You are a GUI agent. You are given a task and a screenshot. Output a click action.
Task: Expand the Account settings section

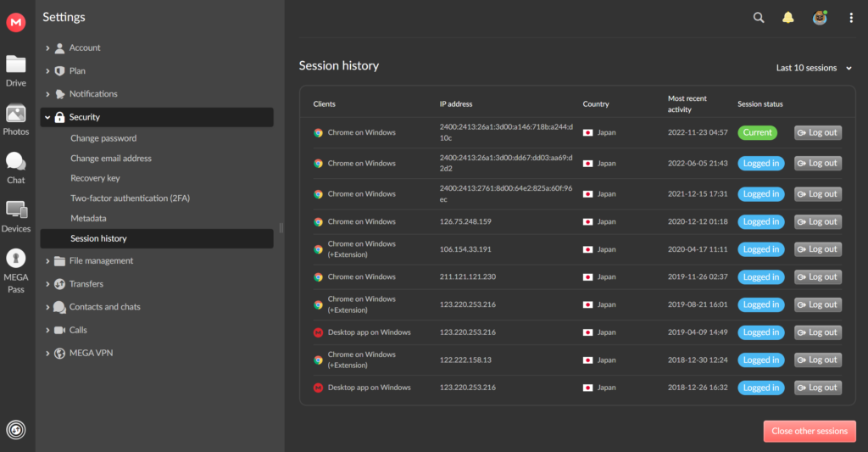click(x=85, y=48)
